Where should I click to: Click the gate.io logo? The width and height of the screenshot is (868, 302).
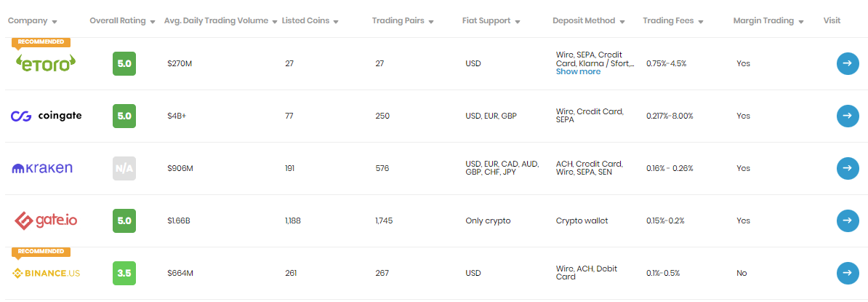(45, 220)
